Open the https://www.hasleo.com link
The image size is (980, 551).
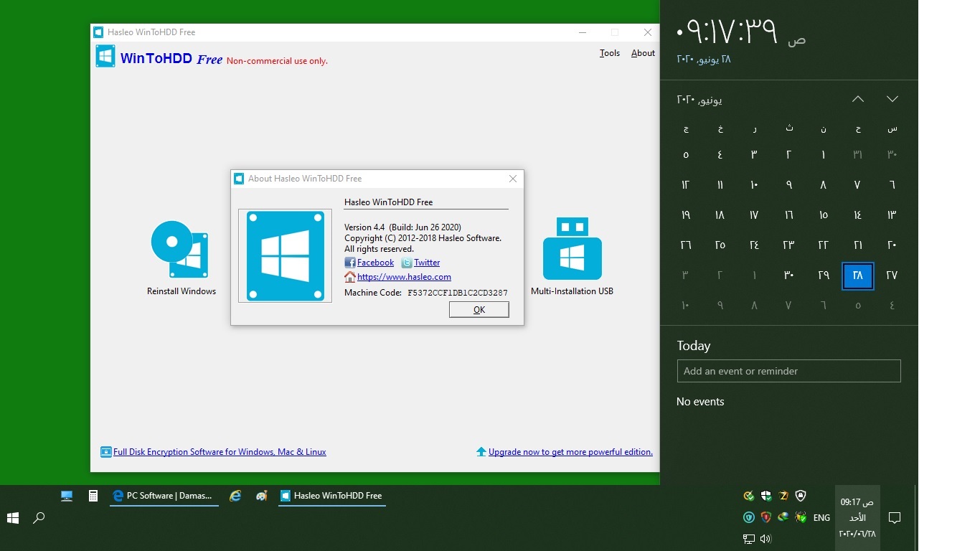(x=404, y=277)
